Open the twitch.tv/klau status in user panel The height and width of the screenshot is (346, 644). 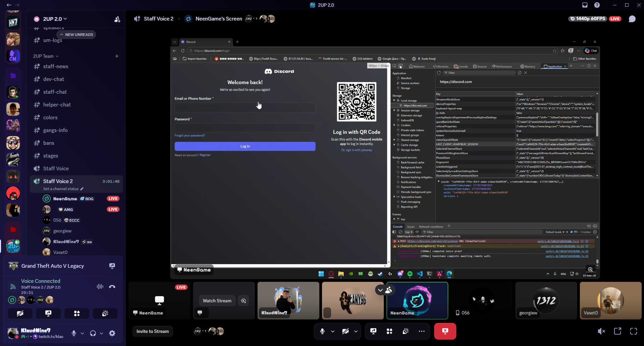(48, 337)
